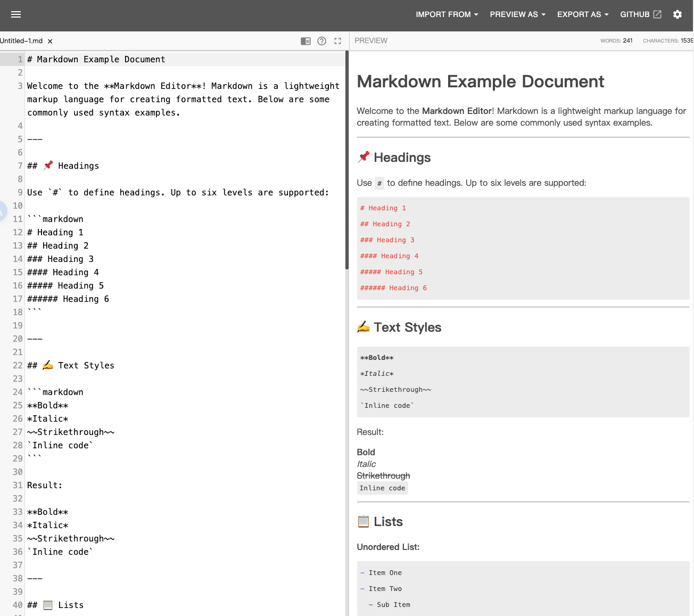The width and height of the screenshot is (694, 616).
Task: Toggle the editor/preview layout icon
Action: [305, 40]
